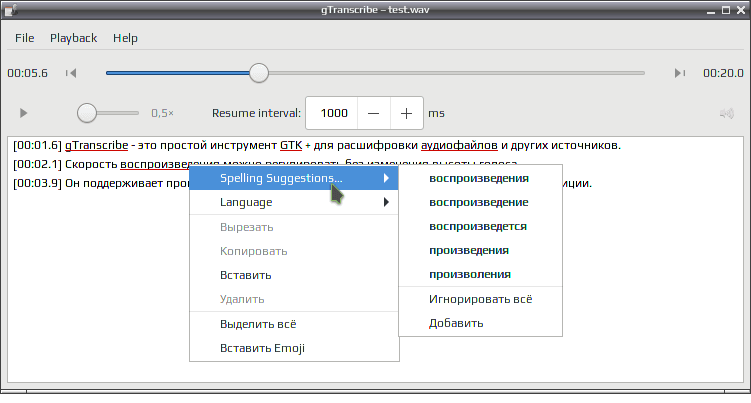Select suggestion воспроизведение
This screenshot has height=403, width=751.
[480, 202]
